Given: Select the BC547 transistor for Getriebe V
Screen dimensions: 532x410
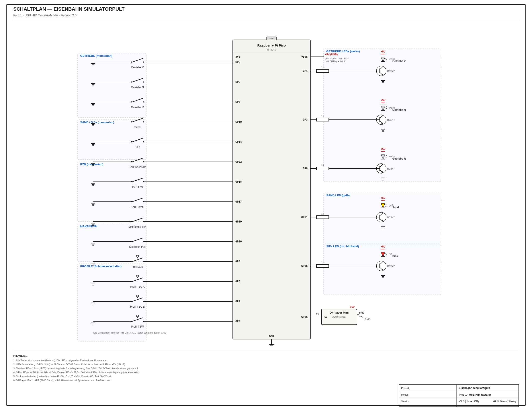Looking at the screenshot, I should [381, 71].
